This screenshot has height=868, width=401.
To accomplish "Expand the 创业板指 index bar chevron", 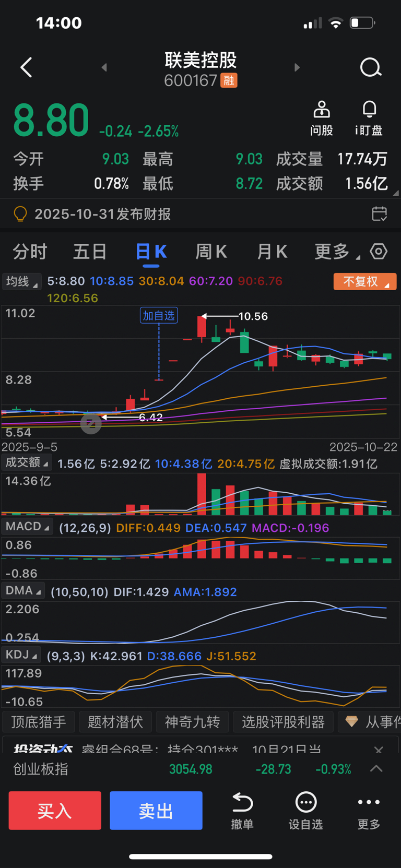I will tap(376, 769).
